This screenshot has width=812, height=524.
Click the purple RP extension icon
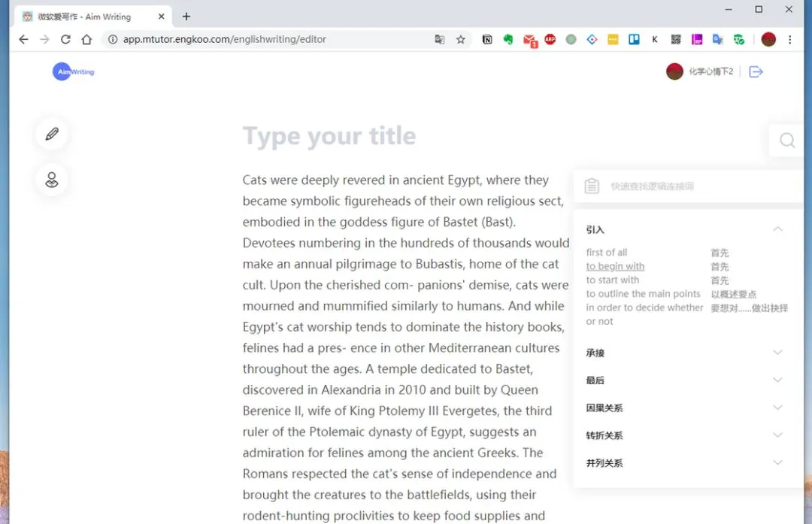tap(697, 39)
